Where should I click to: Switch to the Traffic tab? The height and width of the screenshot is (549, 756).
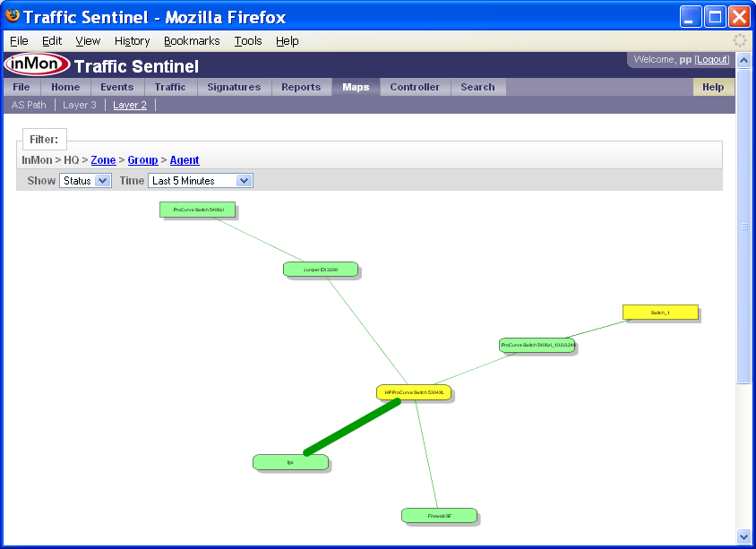click(x=170, y=87)
